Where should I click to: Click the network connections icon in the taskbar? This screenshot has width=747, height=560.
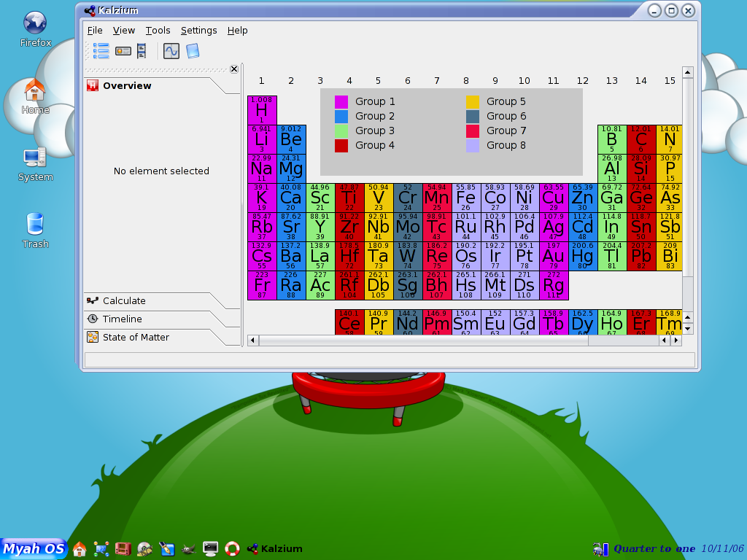[101, 549]
